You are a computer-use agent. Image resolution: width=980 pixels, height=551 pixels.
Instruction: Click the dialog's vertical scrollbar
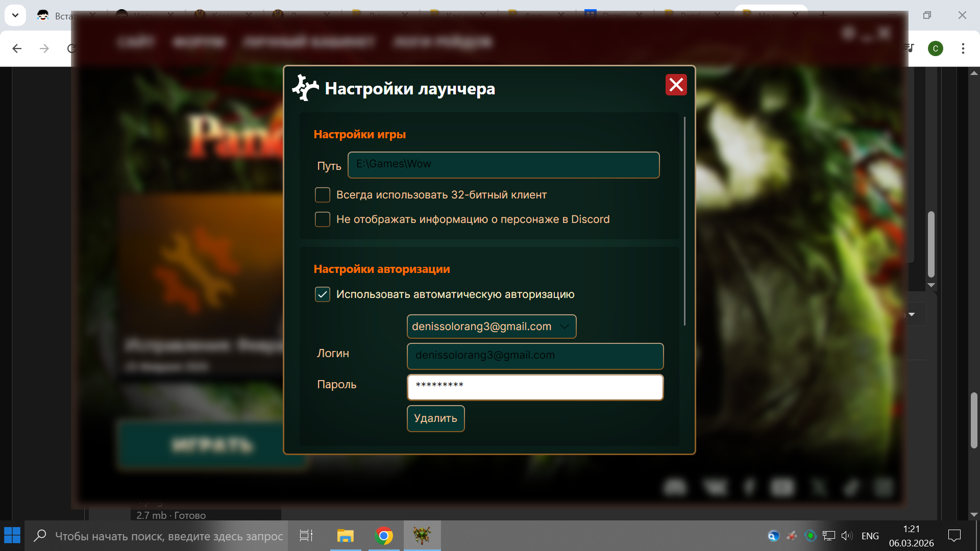click(684, 220)
